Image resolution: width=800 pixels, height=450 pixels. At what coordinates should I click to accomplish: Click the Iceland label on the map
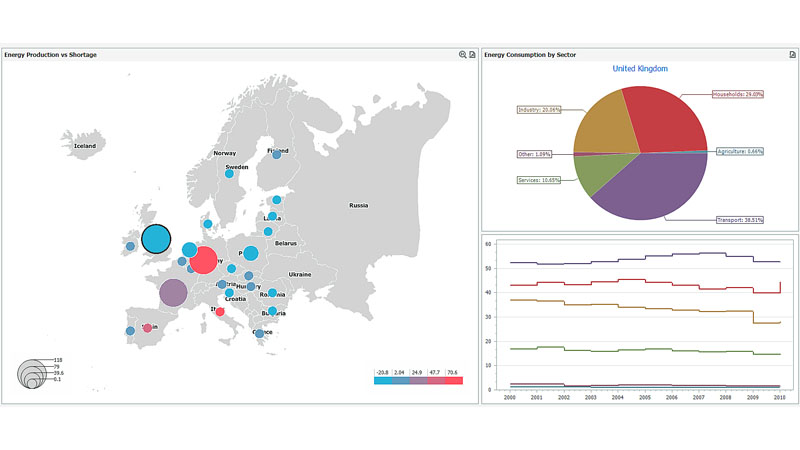tap(85, 146)
